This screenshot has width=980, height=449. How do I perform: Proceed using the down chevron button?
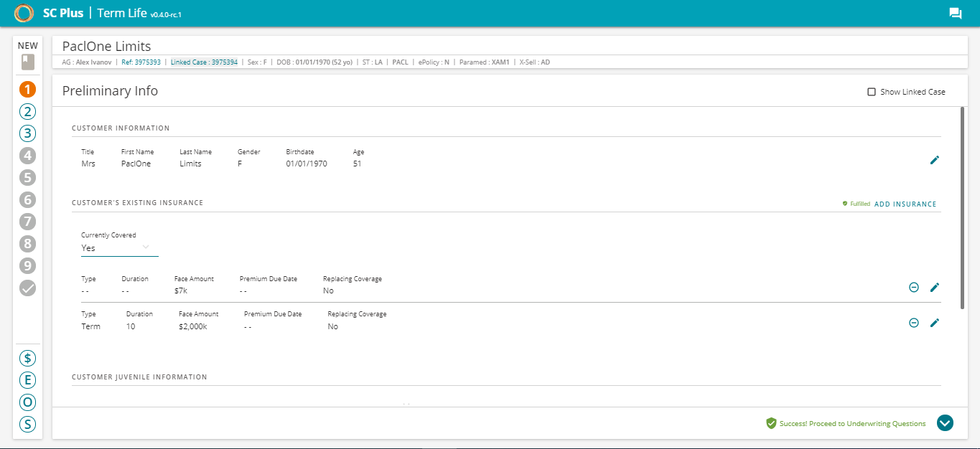pyautogui.click(x=945, y=423)
